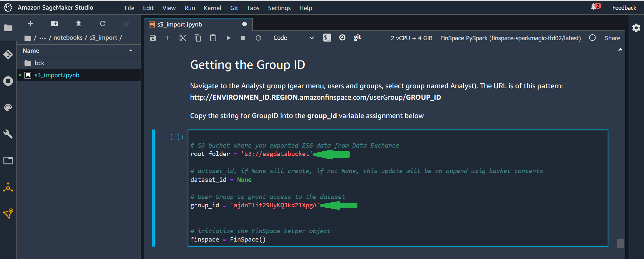Viewport: 644px width, 259px height.
Task: Collapse cell using blue left bar
Action: [x=153, y=188]
